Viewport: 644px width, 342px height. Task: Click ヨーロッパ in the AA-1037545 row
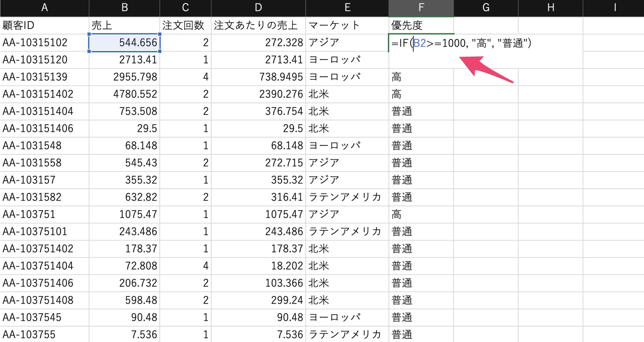point(347,317)
